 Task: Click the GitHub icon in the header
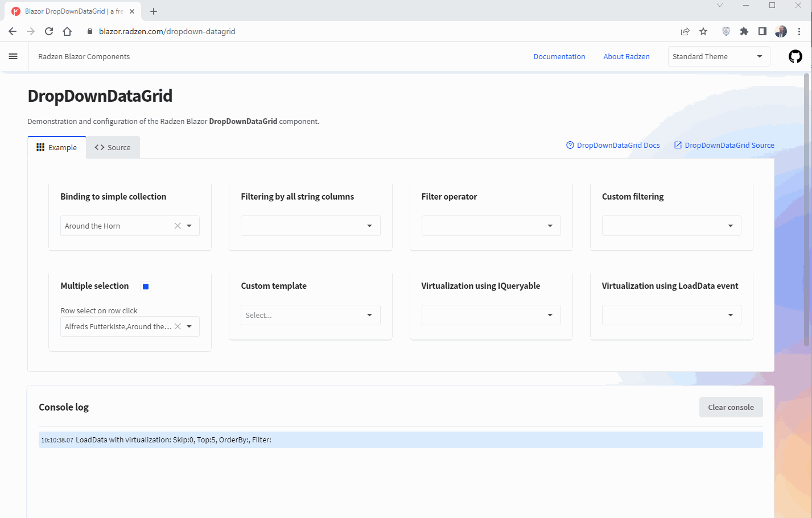795,56
